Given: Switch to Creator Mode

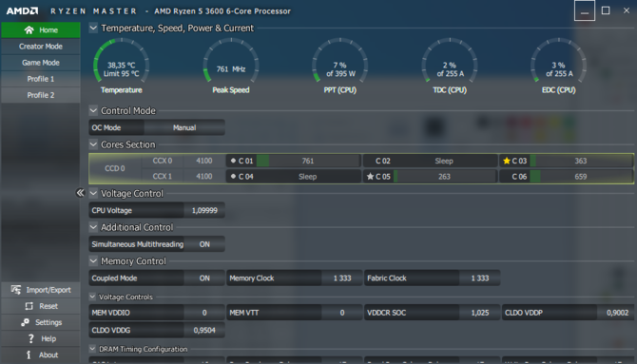Looking at the screenshot, I should [x=41, y=47].
